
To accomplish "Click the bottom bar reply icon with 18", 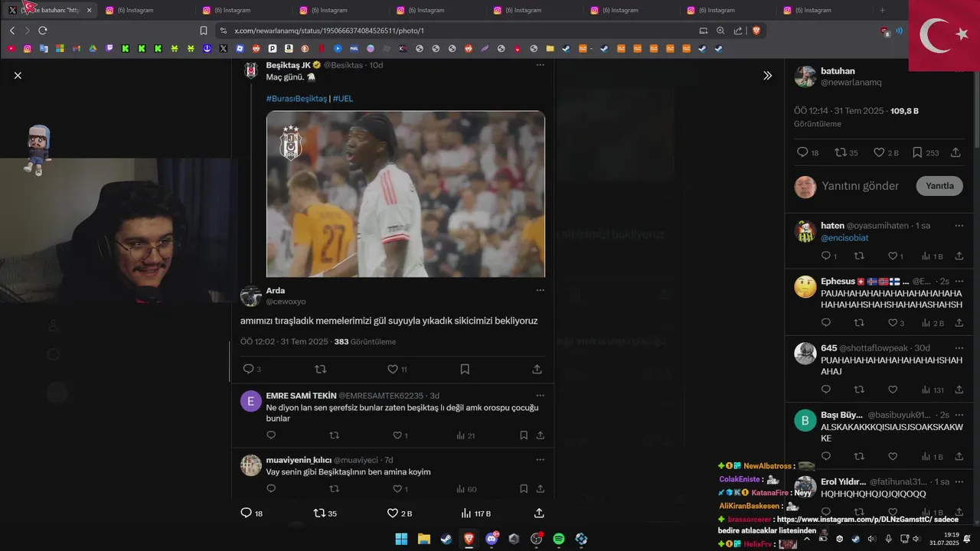I will tap(246, 513).
